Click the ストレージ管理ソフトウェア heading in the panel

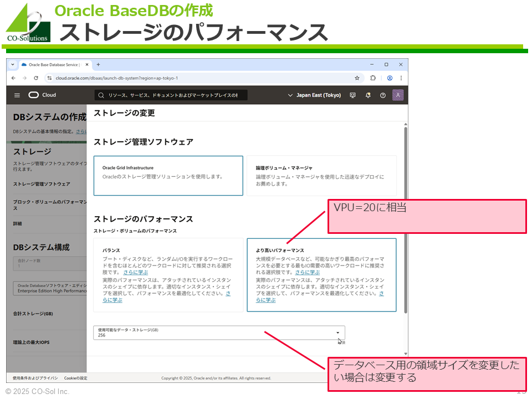(x=144, y=142)
